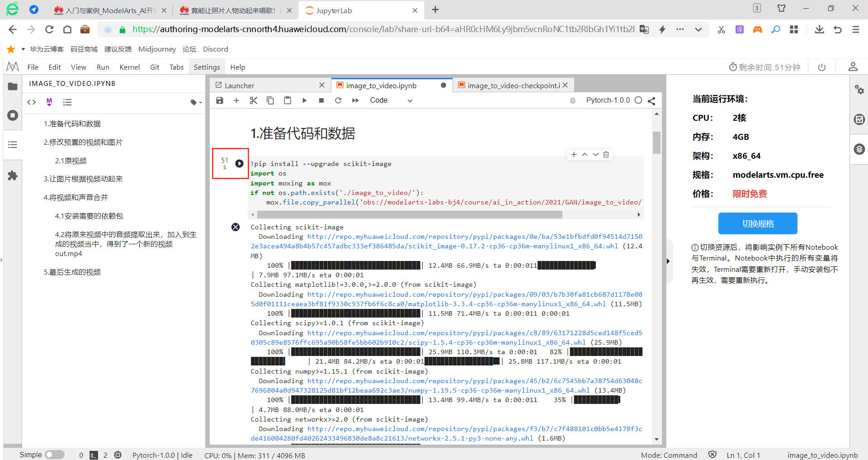The image size is (868, 460).
Task: Open the browser downloads icon
Action: tap(819, 29)
